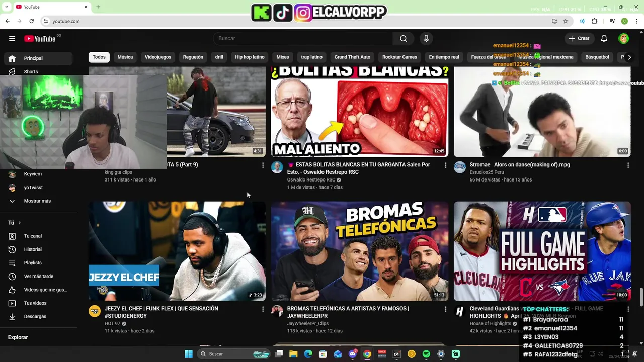This screenshot has height=362, width=644.
Task: Focus the Buscar search field
Action: [303, 39]
